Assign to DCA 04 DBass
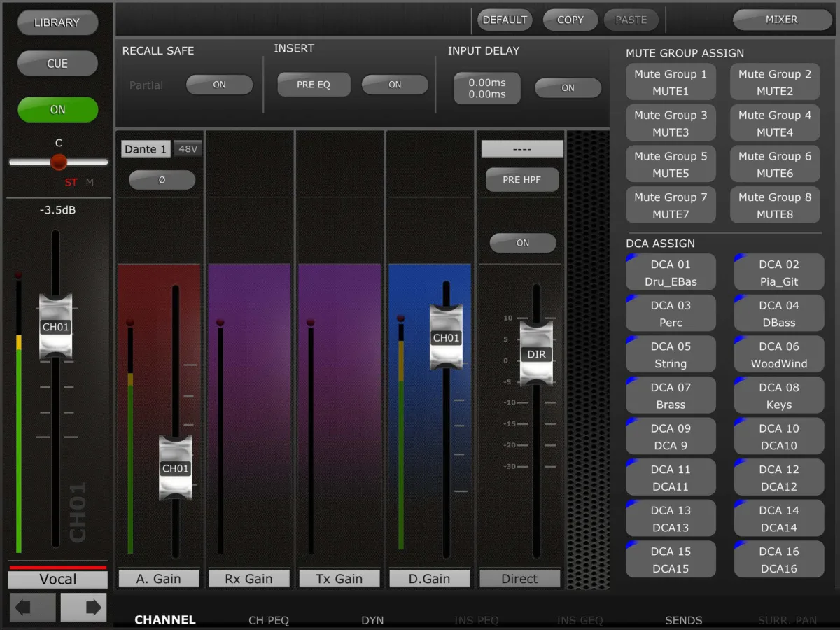840x630 pixels. [779, 314]
